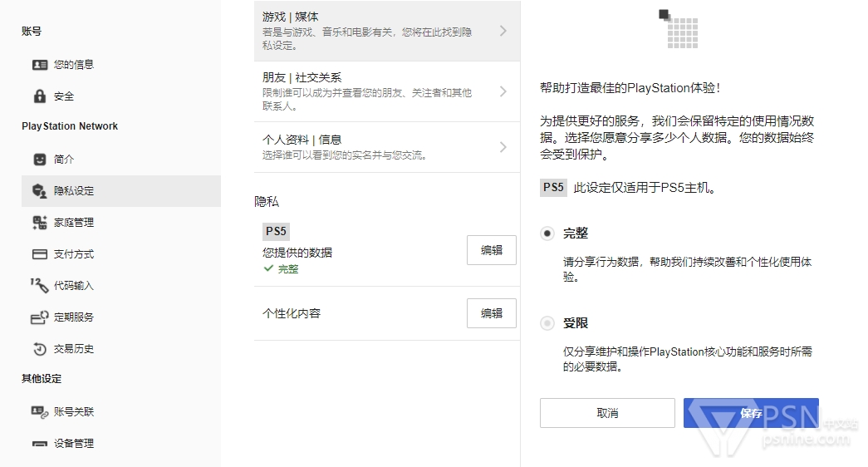Expand 朋友 | 社交关系 arrow
Viewport: 868px width, 467px height.
pos(503,91)
